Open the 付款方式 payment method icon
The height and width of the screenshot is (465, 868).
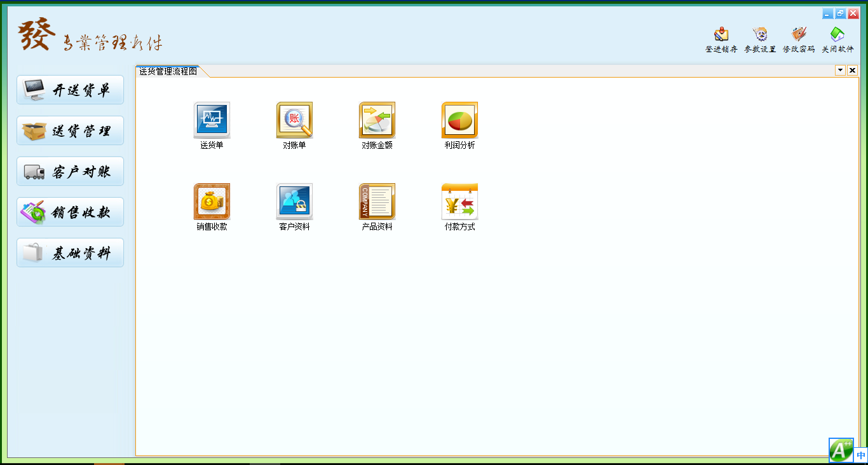(x=459, y=202)
